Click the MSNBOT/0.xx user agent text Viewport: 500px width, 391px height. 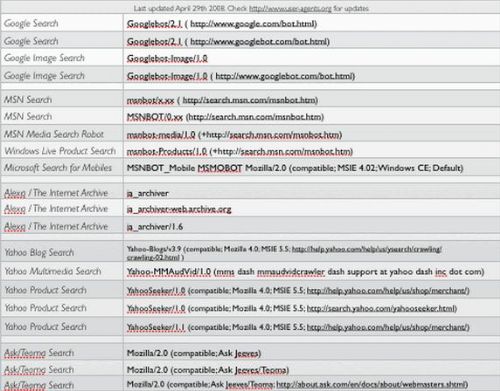tap(155, 117)
